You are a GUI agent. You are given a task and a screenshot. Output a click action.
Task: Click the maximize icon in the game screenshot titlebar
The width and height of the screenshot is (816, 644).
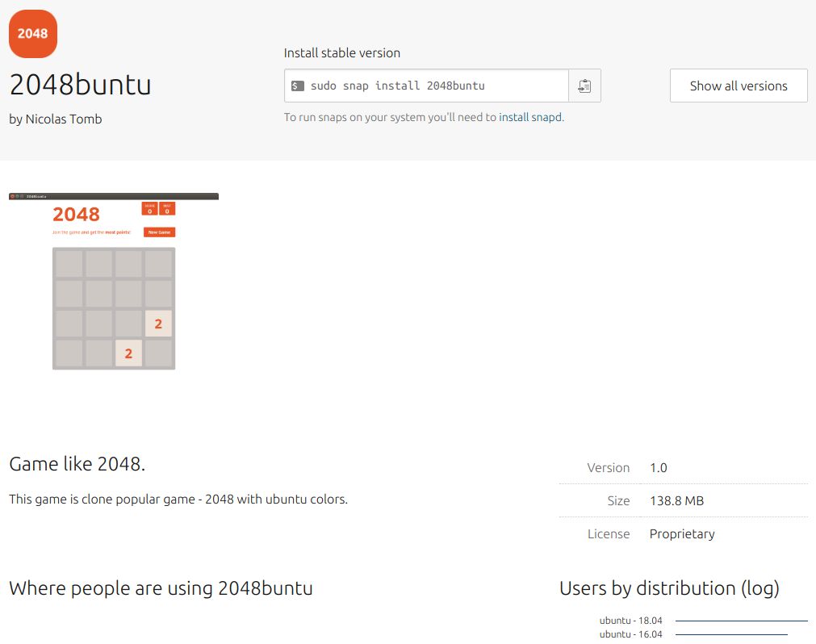[x=21, y=195]
